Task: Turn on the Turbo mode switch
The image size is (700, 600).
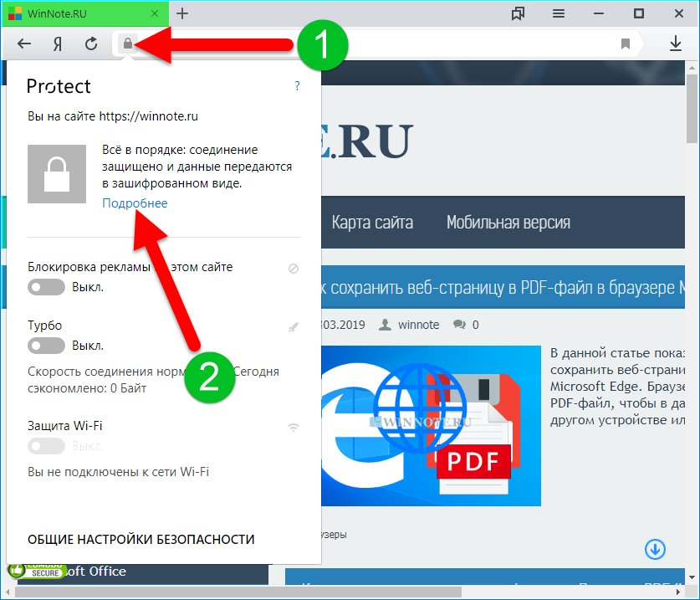Action: pos(46,346)
